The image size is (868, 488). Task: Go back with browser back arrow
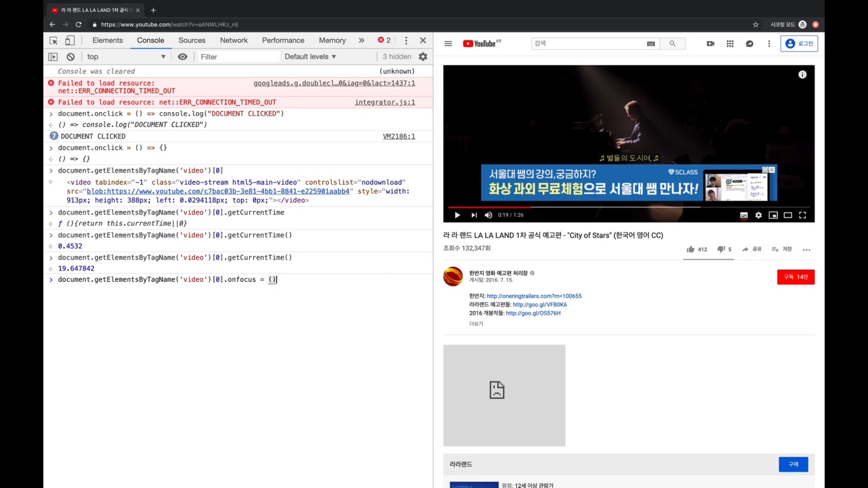click(x=52, y=25)
